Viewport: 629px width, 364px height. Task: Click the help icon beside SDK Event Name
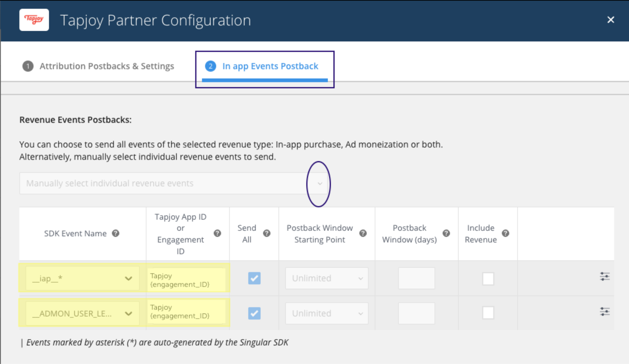point(115,233)
